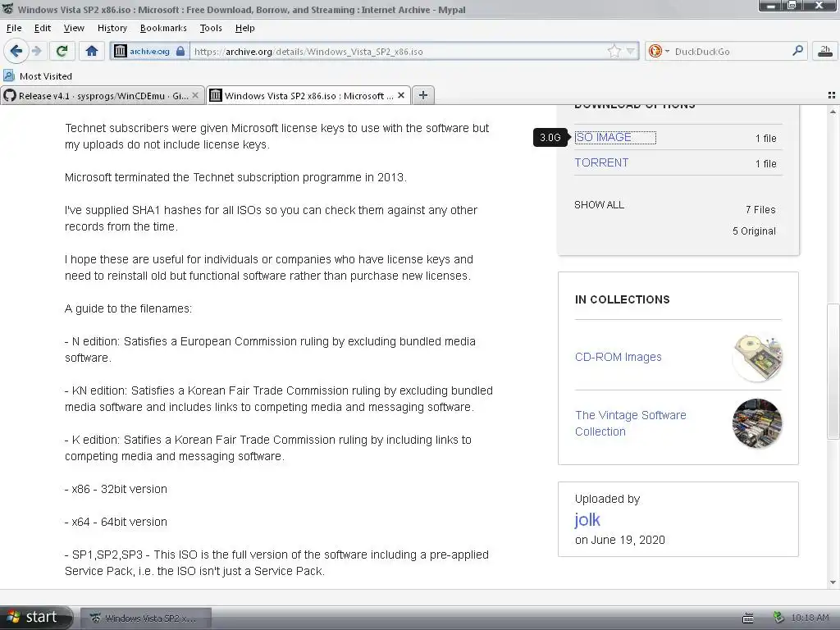Viewport: 840px width, 630px height.
Task: Open the downloads toolbar button
Action: 825,52
